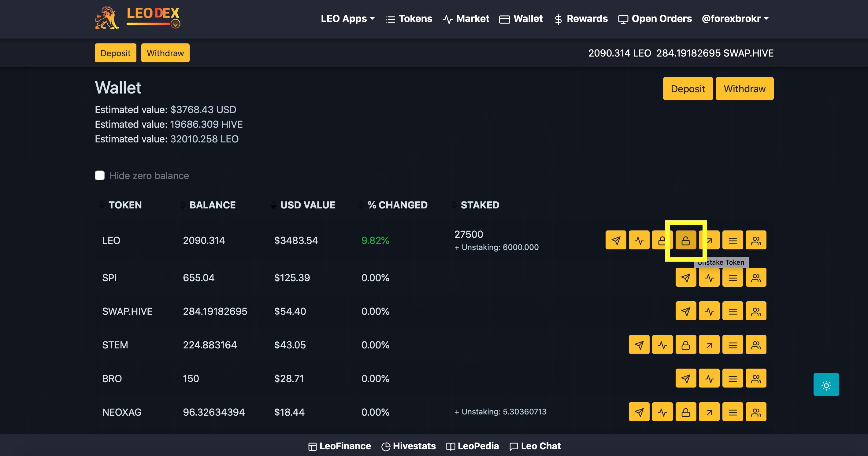Click the users icon in the NEOXAG row
The image size is (868, 456).
pyautogui.click(x=756, y=412)
